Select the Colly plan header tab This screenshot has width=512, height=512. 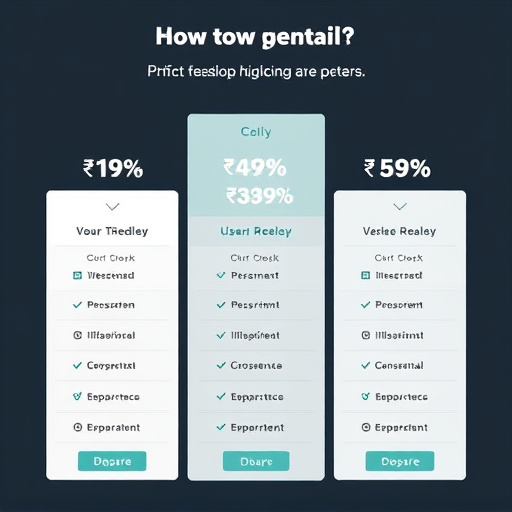256,132
